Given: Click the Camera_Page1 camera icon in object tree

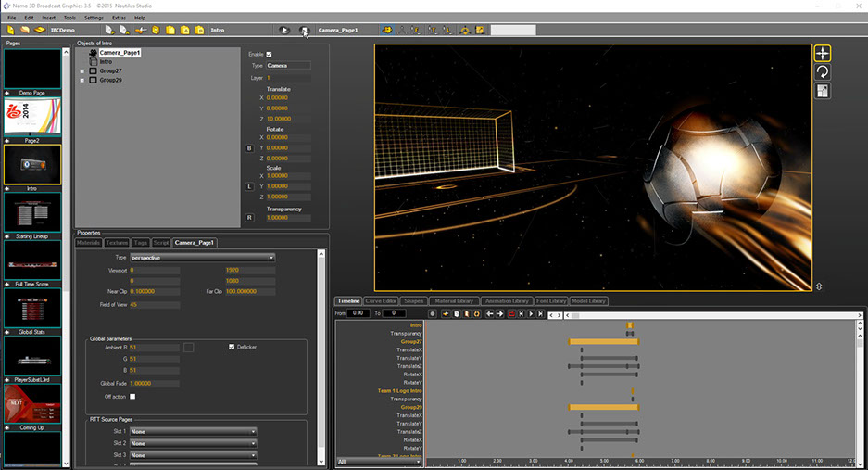Looking at the screenshot, I should point(94,53).
